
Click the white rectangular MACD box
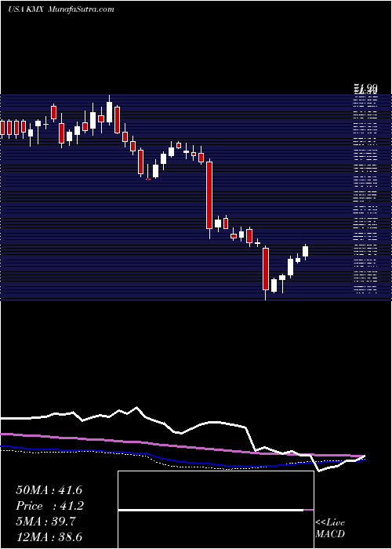tap(216, 510)
